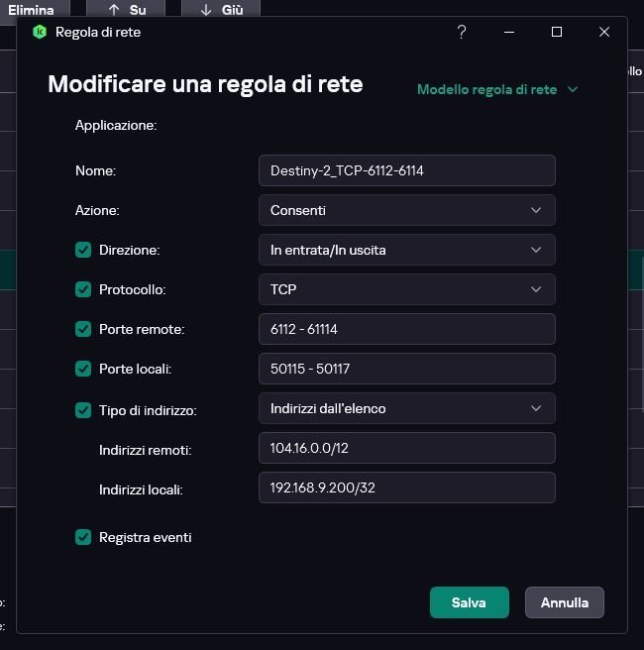Image resolution: width=644 pixels, height=650 pixels.
Task: Uncheck the Tipo di indirizzo checkbox
Action: tap(83, 409)
